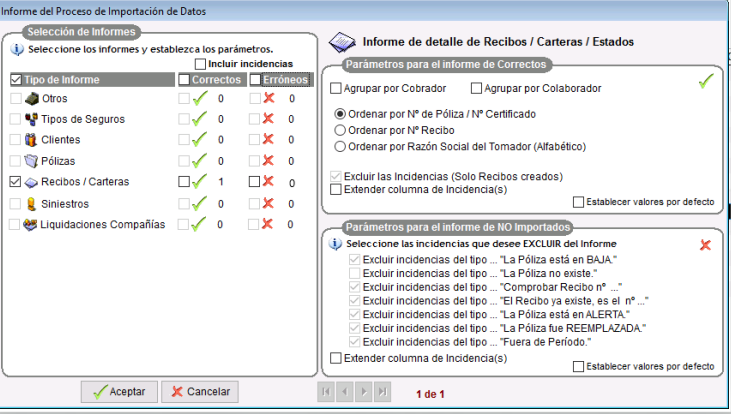The width and height of the screenshot is (731, 414).
Task: Click the report header icon beside Informe de detalle
Action: pos(342,42)
